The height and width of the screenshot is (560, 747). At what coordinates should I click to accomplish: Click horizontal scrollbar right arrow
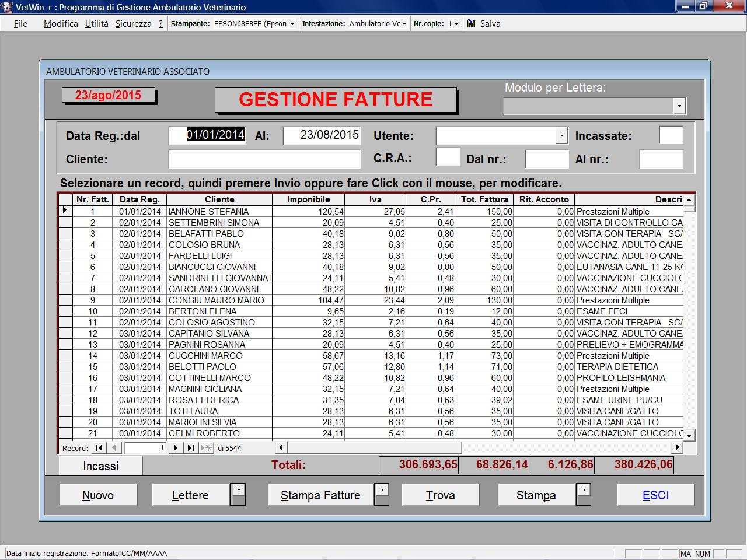pos(678,448)
